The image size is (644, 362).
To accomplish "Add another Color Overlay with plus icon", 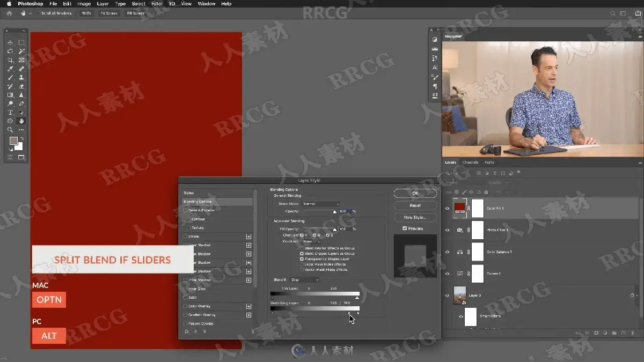I will 248,306.
